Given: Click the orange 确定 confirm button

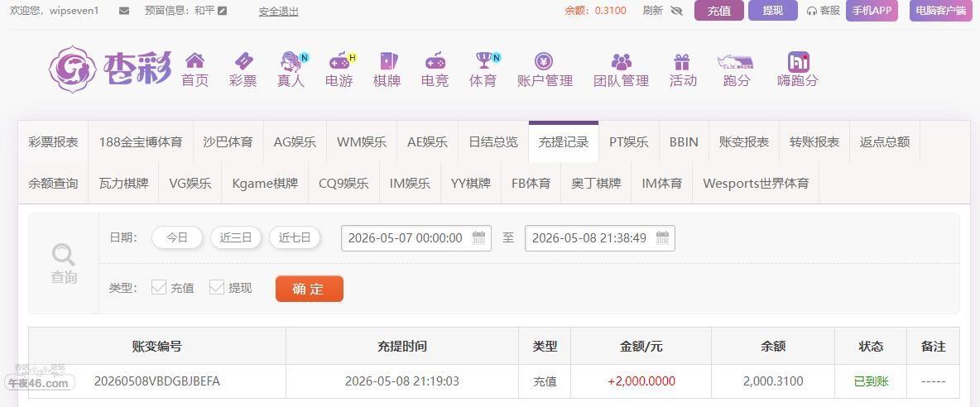Looking at the screenshot, I should 310,289.
